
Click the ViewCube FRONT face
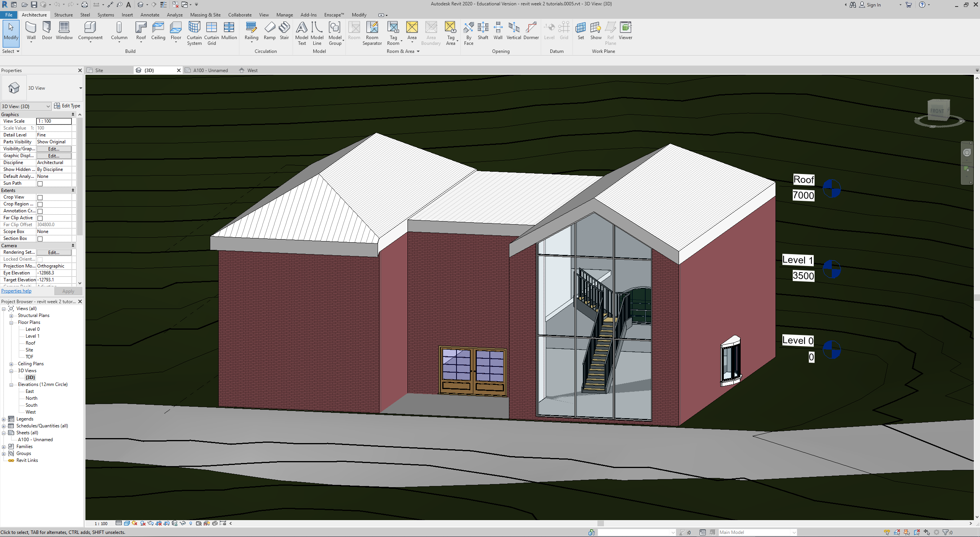937,111
